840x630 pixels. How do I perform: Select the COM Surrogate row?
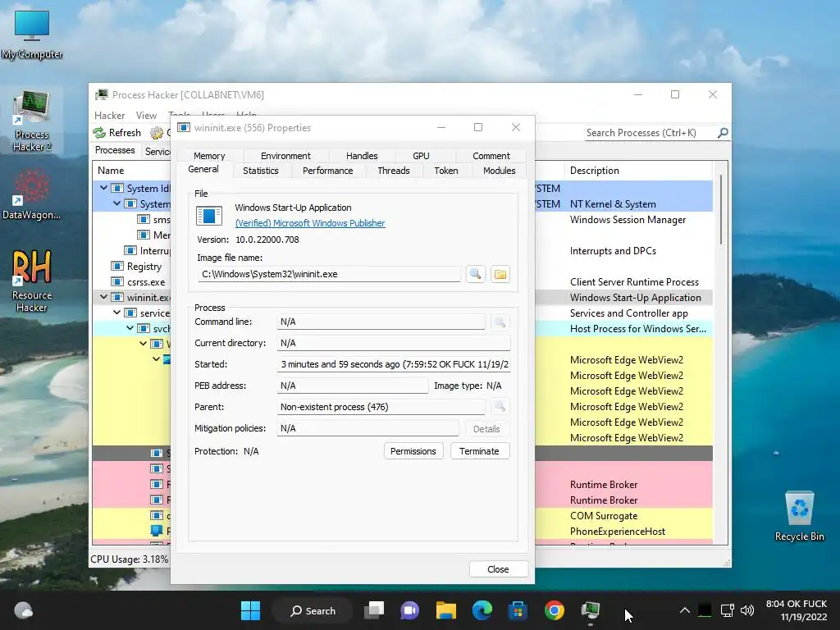(x=604, y=516)
